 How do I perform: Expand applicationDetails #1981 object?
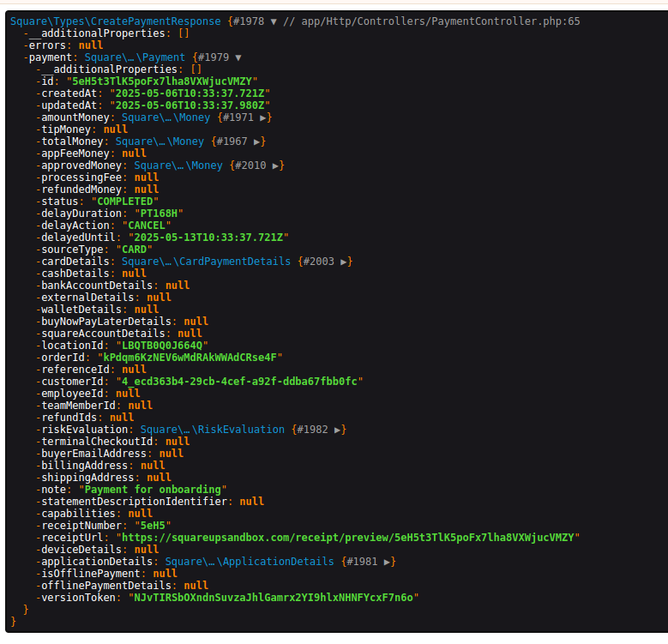(387, 562)
